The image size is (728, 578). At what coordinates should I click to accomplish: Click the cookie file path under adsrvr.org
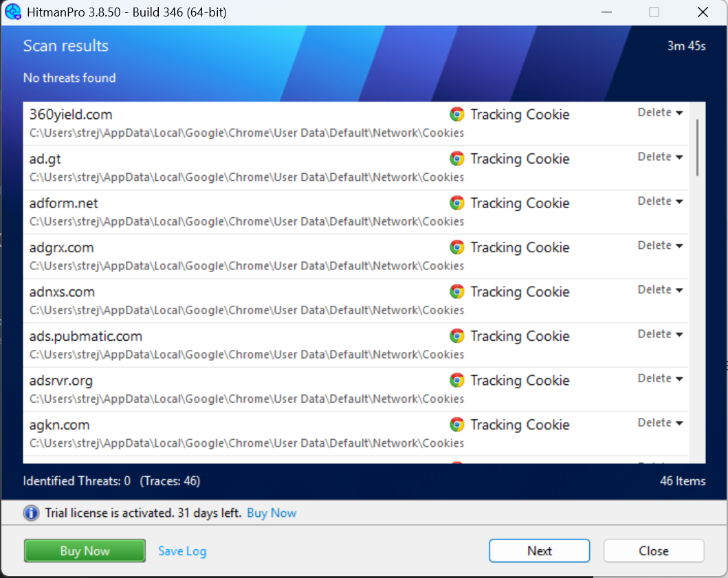pos(247,399)
